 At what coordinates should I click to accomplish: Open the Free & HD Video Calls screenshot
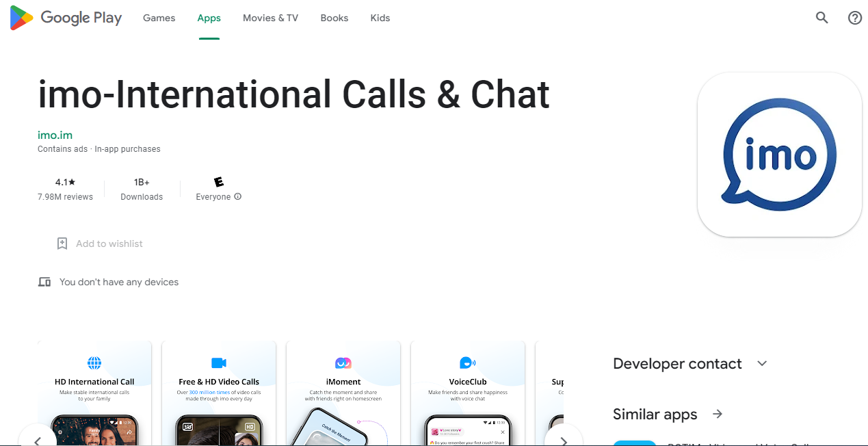pyautogui.click(x=219, y=393)
